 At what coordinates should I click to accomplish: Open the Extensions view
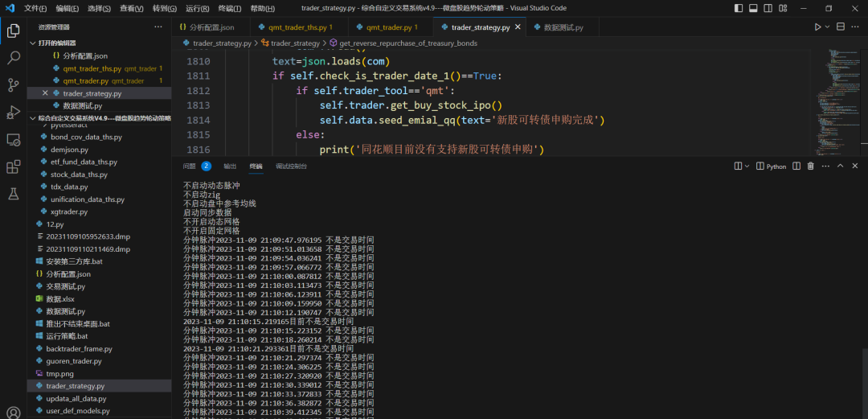click(14, 166)
